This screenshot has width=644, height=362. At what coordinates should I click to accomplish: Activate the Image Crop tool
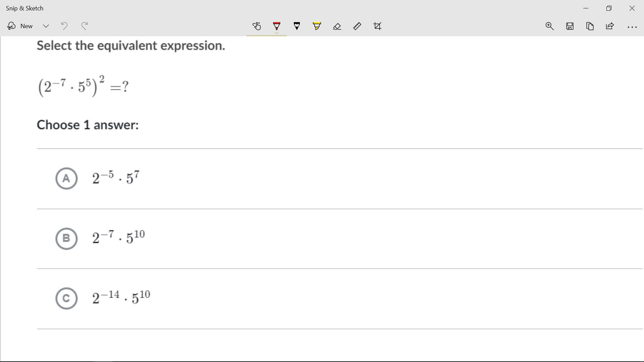377,26
